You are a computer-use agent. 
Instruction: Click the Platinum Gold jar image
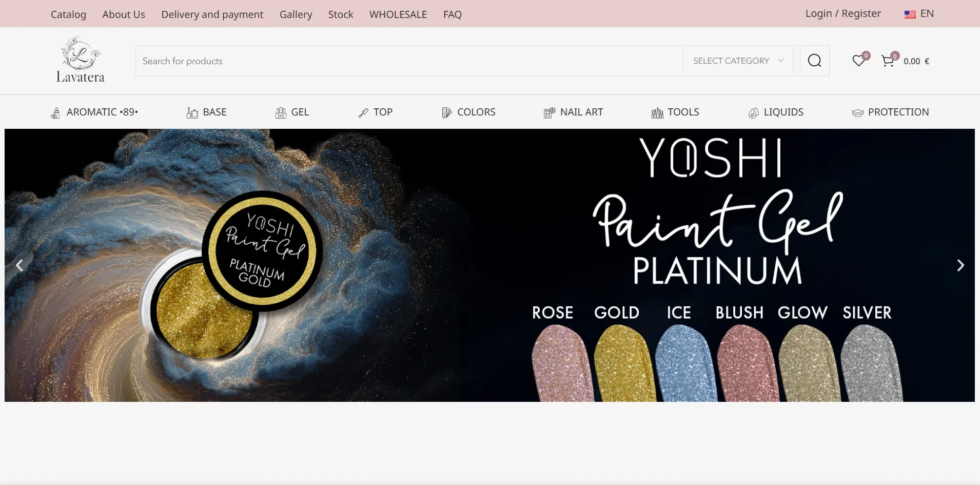(232, 276)
